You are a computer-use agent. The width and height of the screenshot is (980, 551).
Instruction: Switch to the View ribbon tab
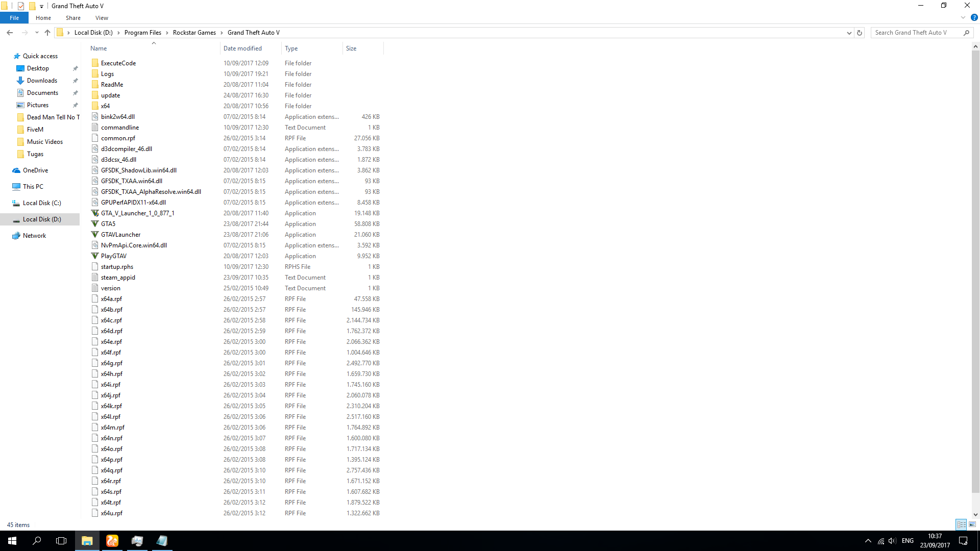point(102,18)
